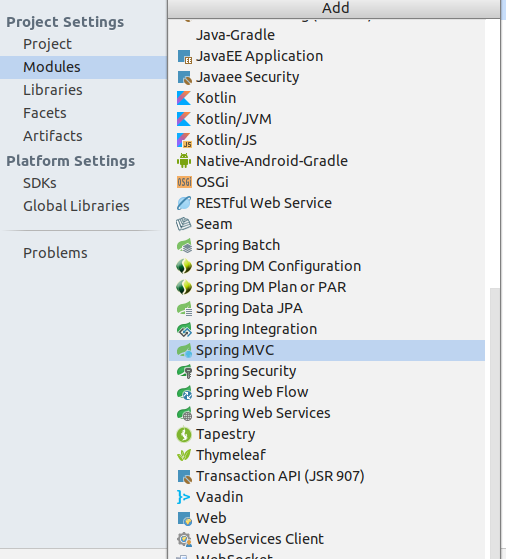506x559 pixels.
Task: Go to the Facets section
Action: pos(45,113)
